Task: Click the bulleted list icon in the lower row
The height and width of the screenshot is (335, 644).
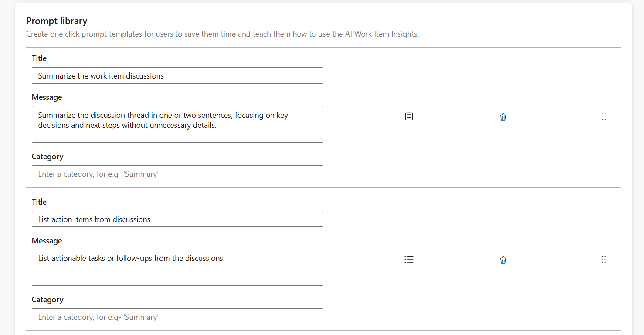Action: tap(409, 259)
